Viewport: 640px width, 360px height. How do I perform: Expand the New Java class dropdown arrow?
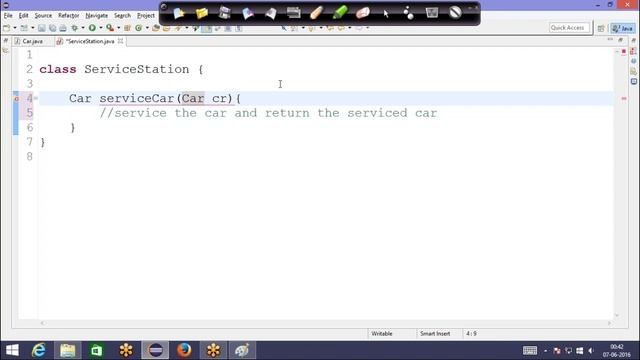click(147, 28)
